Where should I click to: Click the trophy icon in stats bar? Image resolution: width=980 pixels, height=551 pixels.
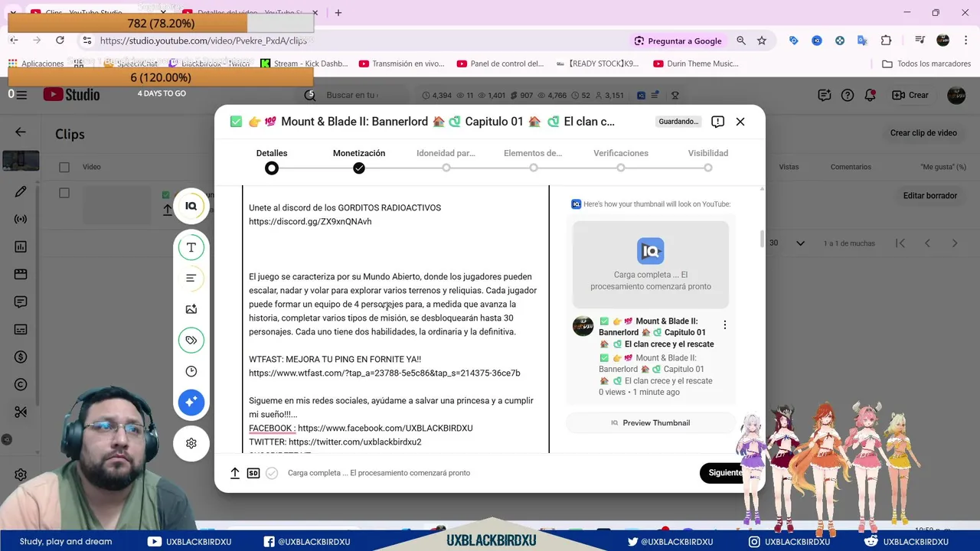pyautogui.click(x=675, y=96)
